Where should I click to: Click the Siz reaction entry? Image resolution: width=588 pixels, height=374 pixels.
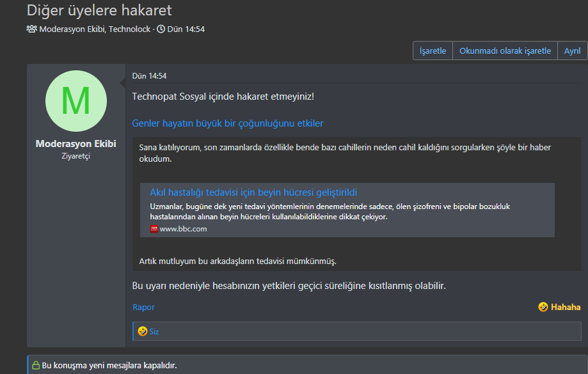[x=154, y=331]
